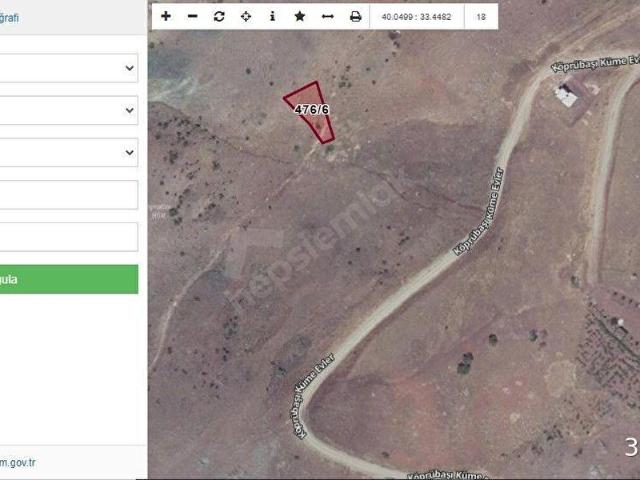Switch to the tab ending in 'ğrafi'
This screenshot has height=480, width=640.
coord(10,17)
